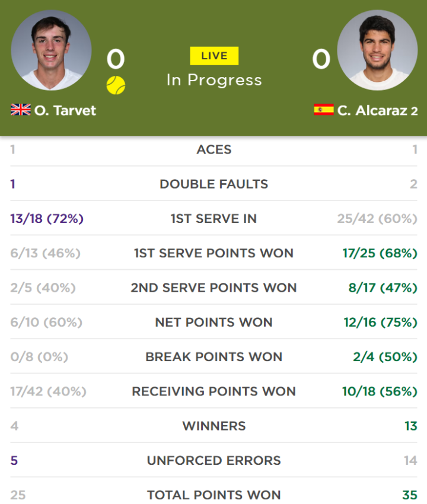Open O. Tarvet's profile photo
The width and height of the screenshot is (427, 504).
[x=51, y=50]
